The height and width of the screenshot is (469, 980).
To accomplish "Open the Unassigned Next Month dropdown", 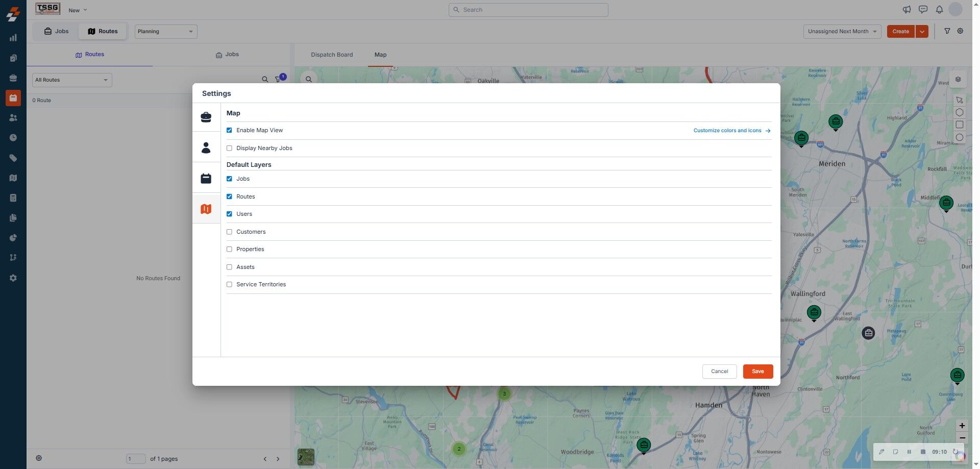I will click(842, 32).
